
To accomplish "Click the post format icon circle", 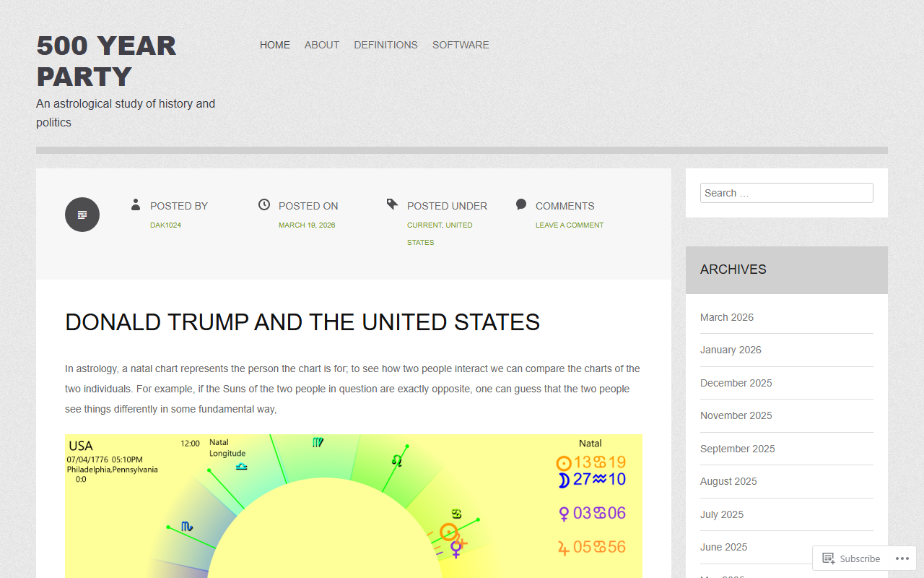I will coord(82,215).
